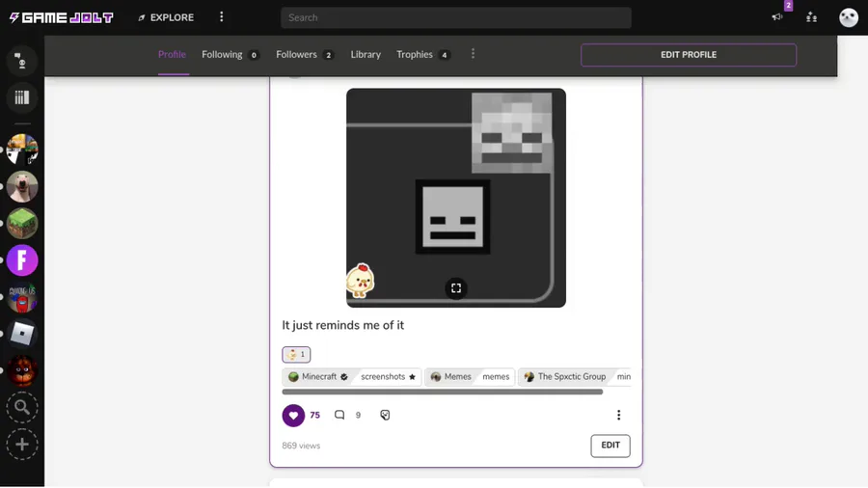Open the top navigation three-dot menu
The width and height of the screenshot is (868, 488).
point(222,17)
